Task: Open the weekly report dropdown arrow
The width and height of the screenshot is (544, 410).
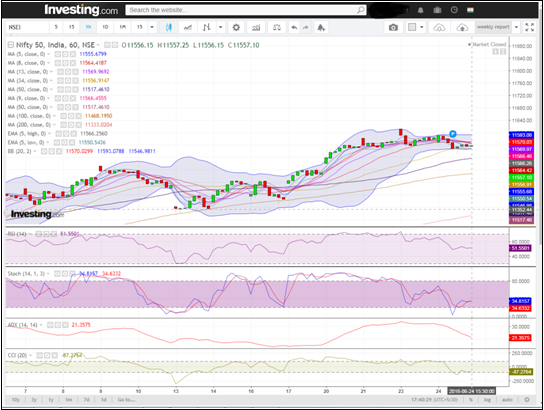Action: tap(516, 27)
